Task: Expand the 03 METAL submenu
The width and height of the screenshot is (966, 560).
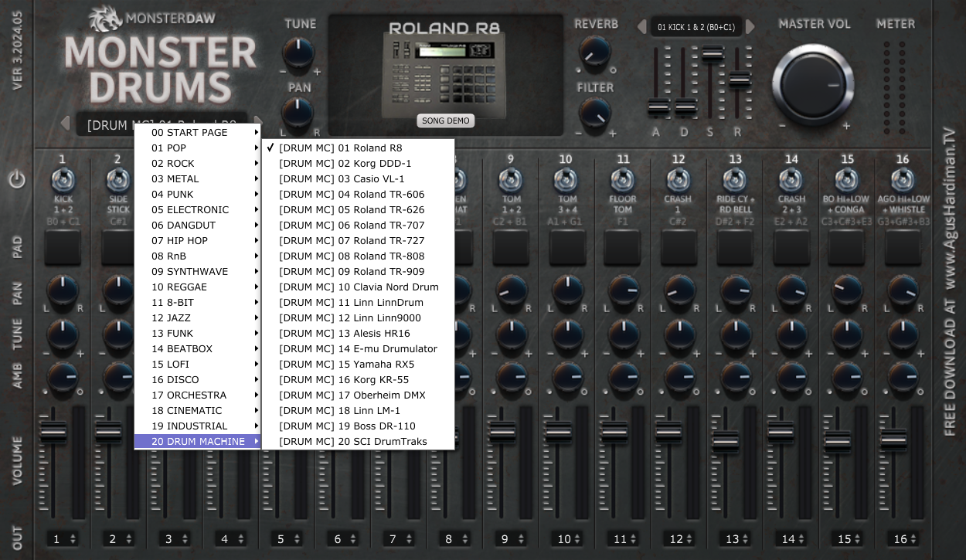Action: pos(198,178)
